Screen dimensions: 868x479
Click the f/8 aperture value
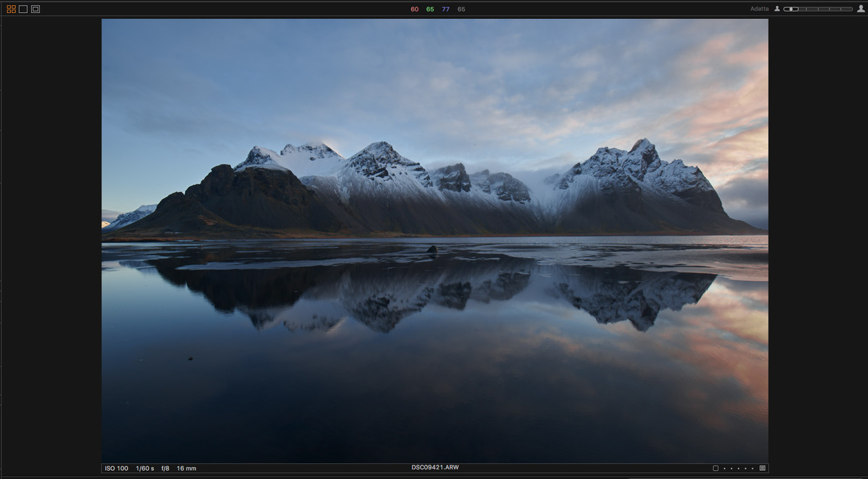pos(165,468)
